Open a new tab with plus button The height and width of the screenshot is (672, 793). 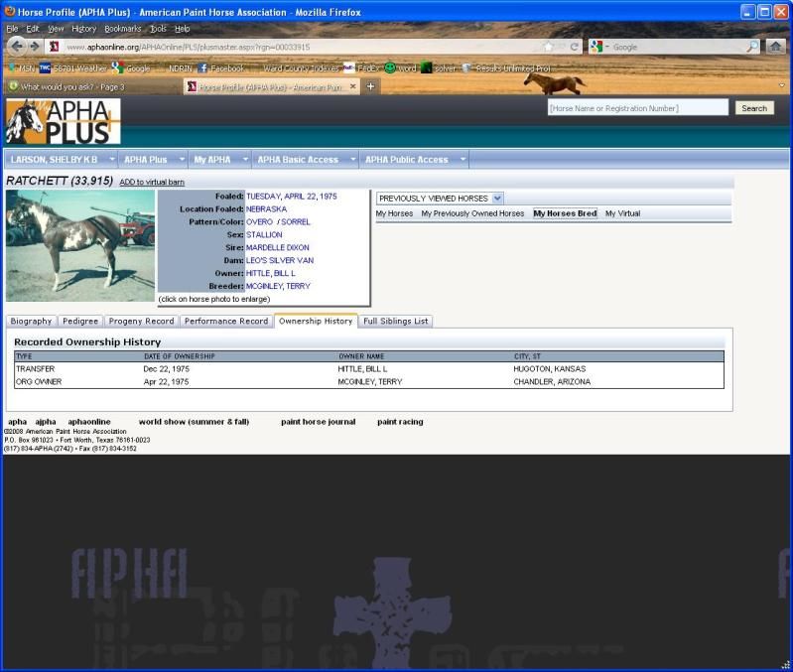[x=371, y=86]
